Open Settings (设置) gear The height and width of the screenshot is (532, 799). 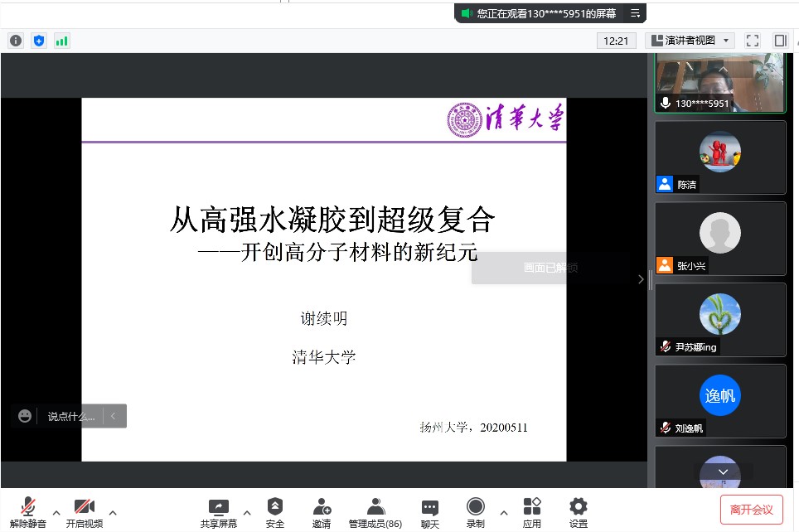pos(579,512)
